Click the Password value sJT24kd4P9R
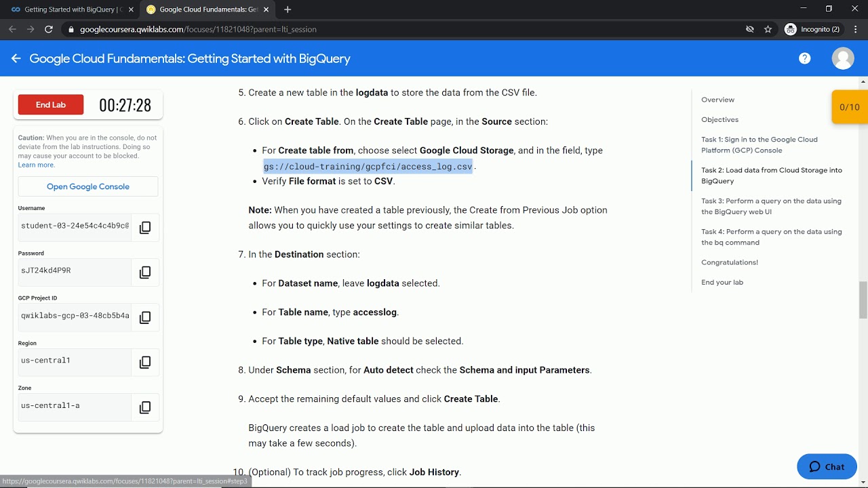This screenshot has width=868, height=488. click(x=46, y=270)
